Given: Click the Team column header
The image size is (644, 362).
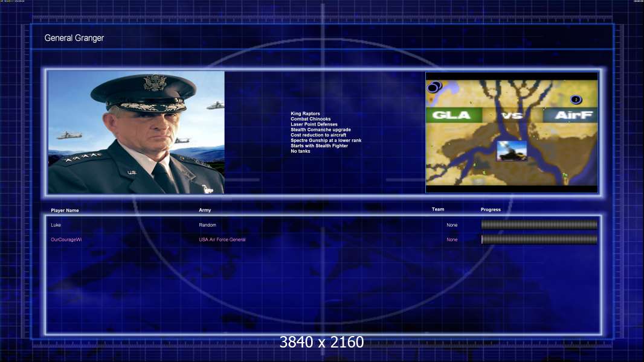Looking at the screenshot, I should point(438,209).
